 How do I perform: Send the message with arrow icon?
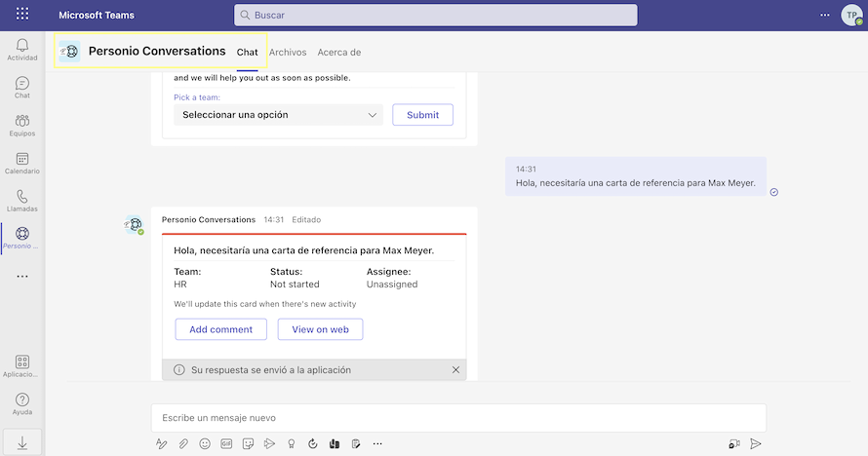(x=756, y=444)
